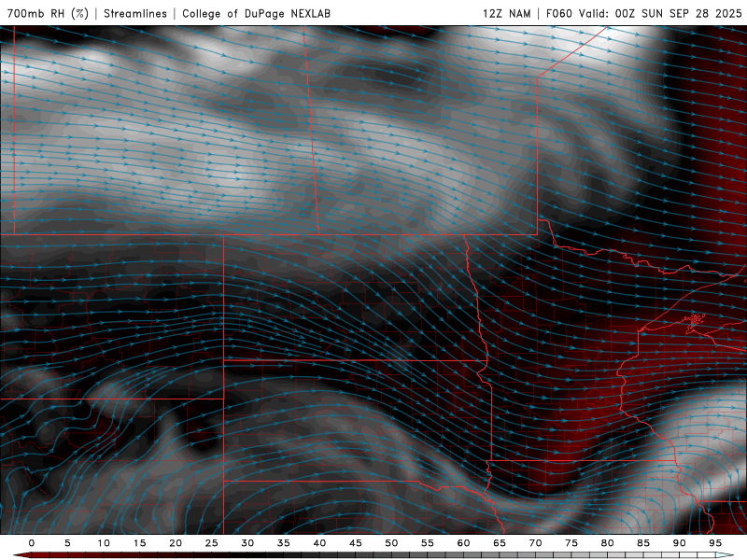
Task: Click the 65 label on the legend
Action: click(x=500, y=543)
